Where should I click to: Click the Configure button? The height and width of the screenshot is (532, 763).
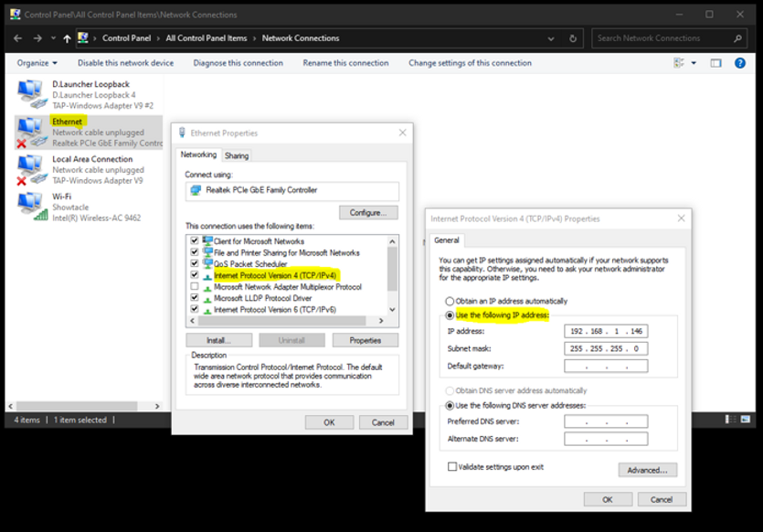368,213
